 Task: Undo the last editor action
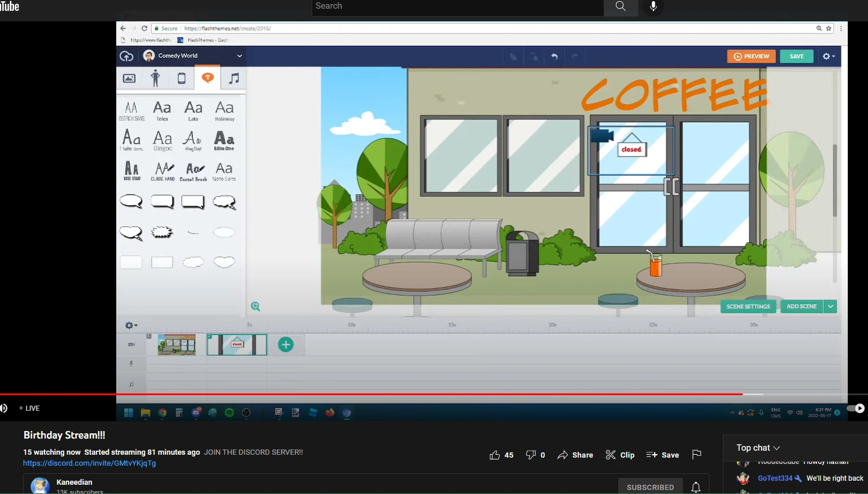point(554,57)
